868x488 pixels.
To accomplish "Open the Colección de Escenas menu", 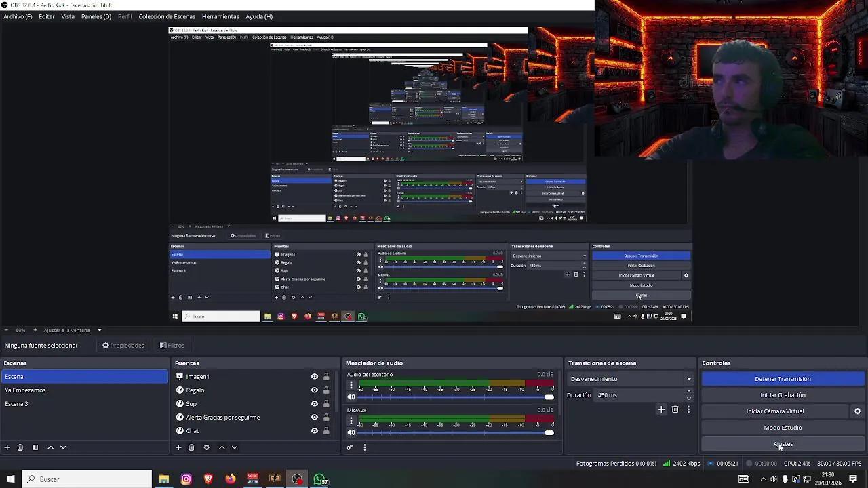I will 168,16.
